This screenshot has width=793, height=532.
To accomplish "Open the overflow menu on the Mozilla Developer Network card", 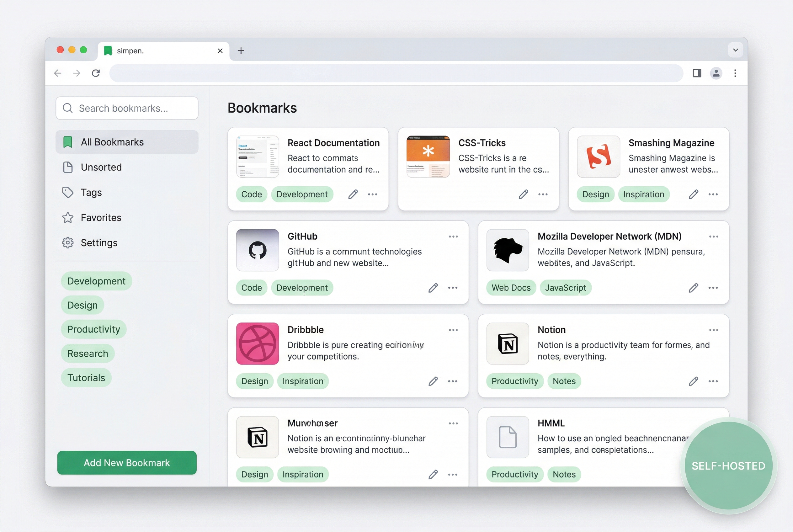I will (x=714, y=237).
